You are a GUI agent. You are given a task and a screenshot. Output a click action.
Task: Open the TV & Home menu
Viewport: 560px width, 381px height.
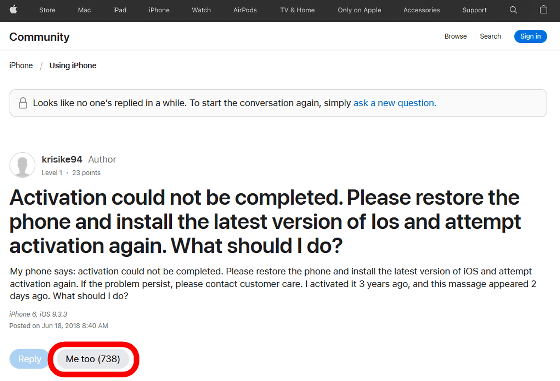298,10
